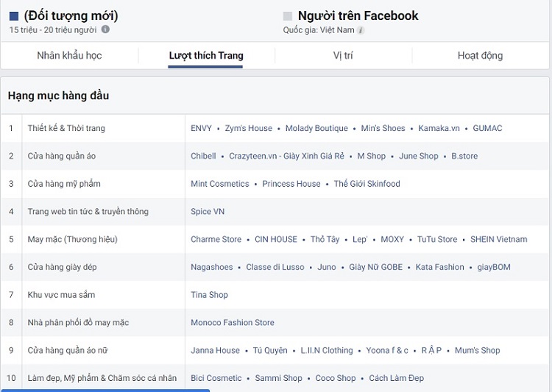Click the Hạng mục hàng đầu heading
This screenshot has width=552, height=392.
tap(58, 96)
